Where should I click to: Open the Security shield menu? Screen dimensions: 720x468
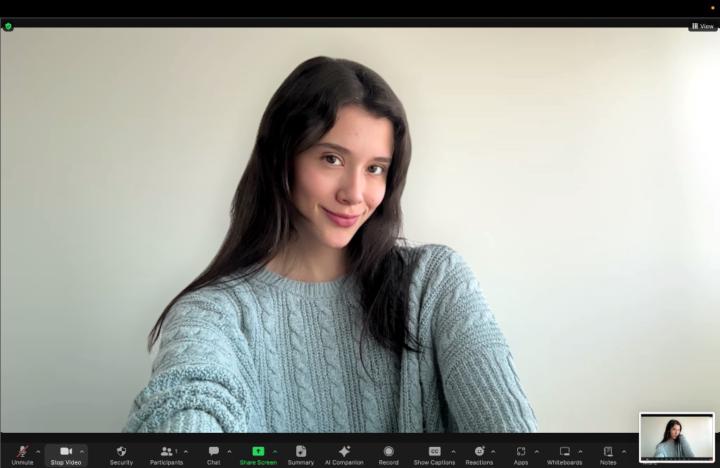[x=121, y=455]
